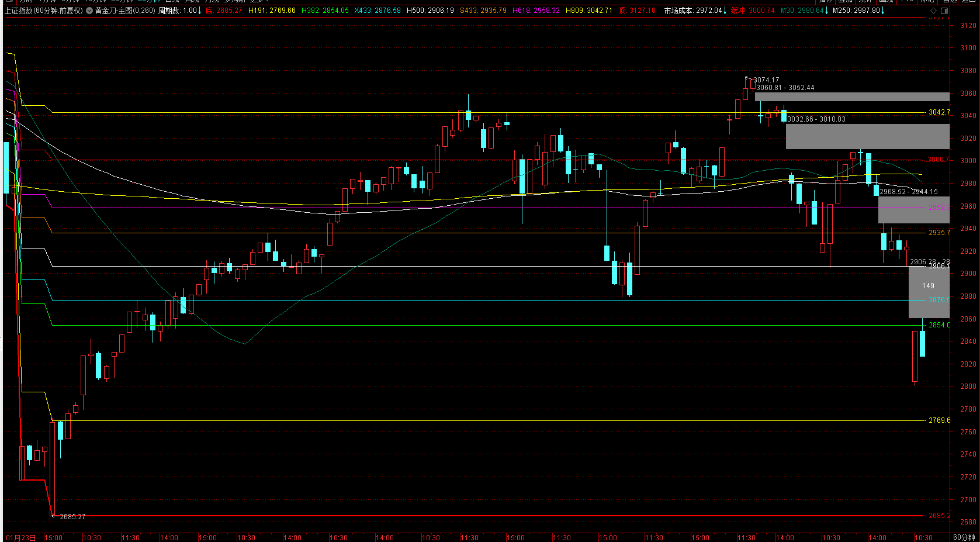
Task: Click the 2854.0 green line price tag
Action: pyautogui.click(x=939, y=325)
